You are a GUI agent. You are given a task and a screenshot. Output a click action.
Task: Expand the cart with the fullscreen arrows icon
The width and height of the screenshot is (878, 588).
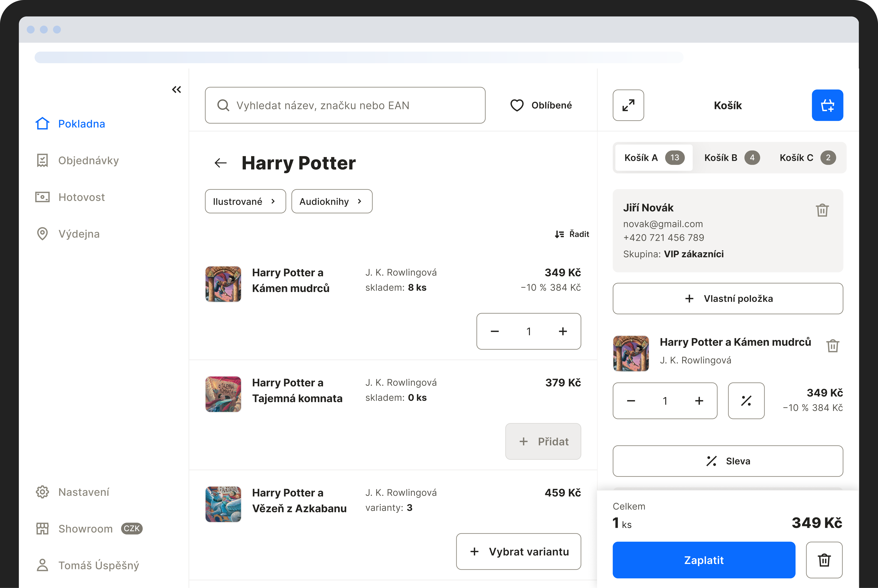pos(628,105)
